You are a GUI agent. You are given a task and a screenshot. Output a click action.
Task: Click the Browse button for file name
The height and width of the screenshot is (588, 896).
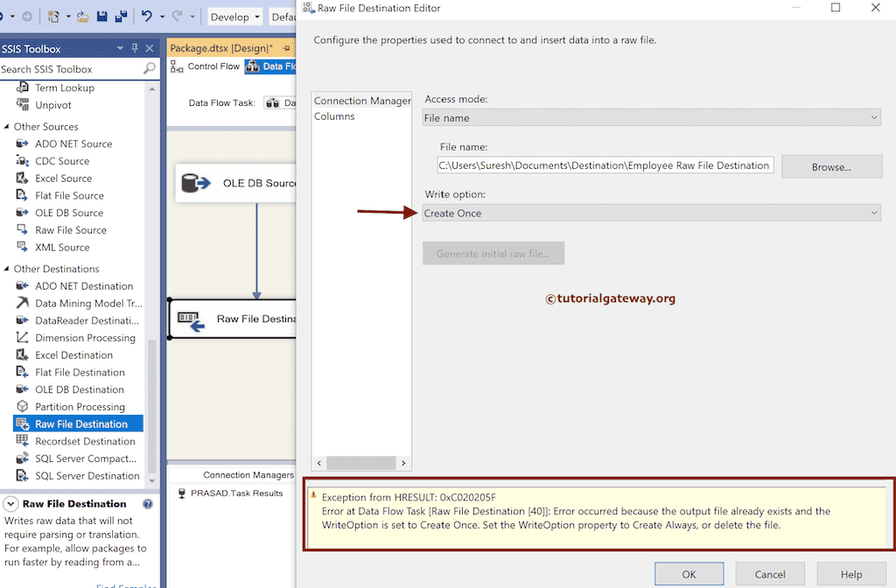pos(831,166)
